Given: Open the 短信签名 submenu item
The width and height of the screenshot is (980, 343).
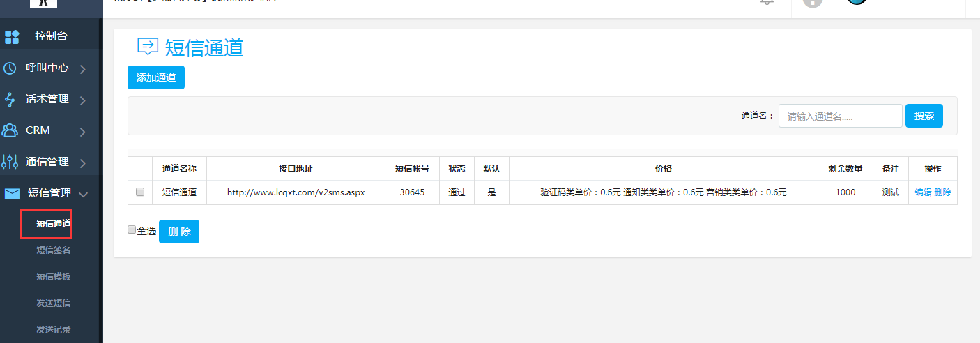Looking at the screenshot, I should pyautogui.click(x=54, y=250).
